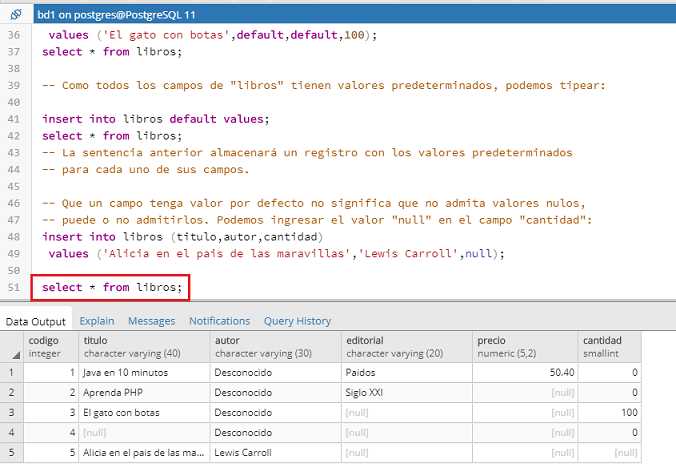This screenshot has width=676, height=476.
Task: Click cell 'Java en 10 minutos'
Action: [x=144, y=373]
